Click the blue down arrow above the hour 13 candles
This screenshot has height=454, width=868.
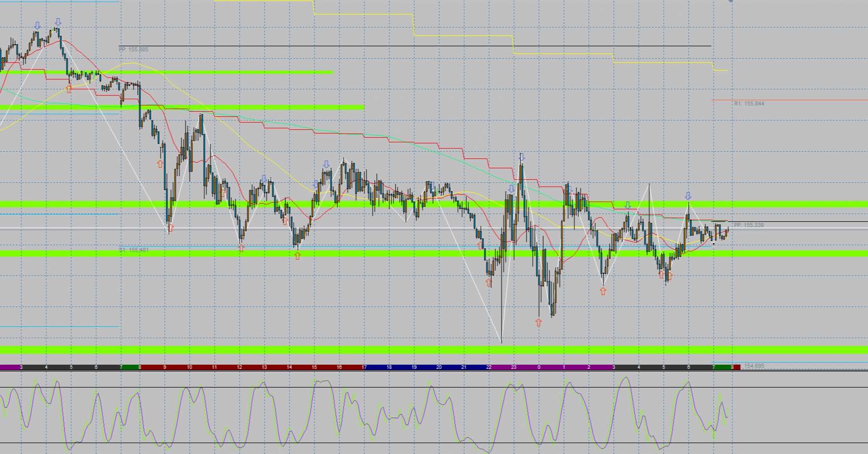264,179
